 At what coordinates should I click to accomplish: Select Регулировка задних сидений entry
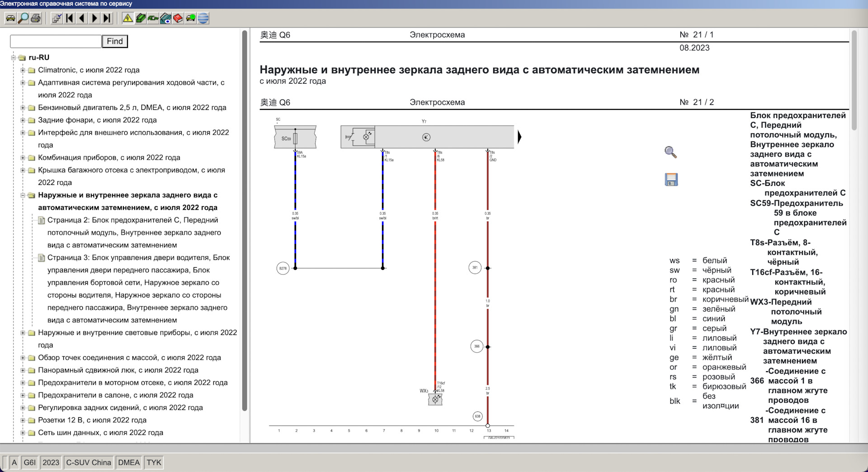pos(120,408)
